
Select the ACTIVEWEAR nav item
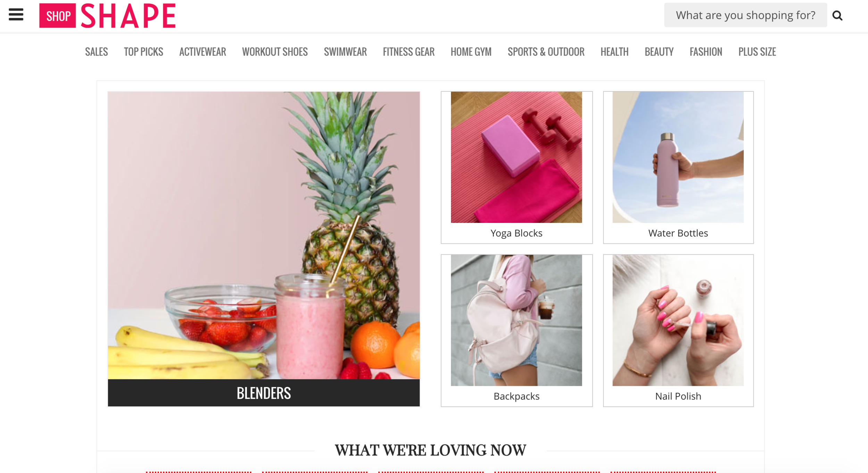pyautogui.click(x=202, y=52)
